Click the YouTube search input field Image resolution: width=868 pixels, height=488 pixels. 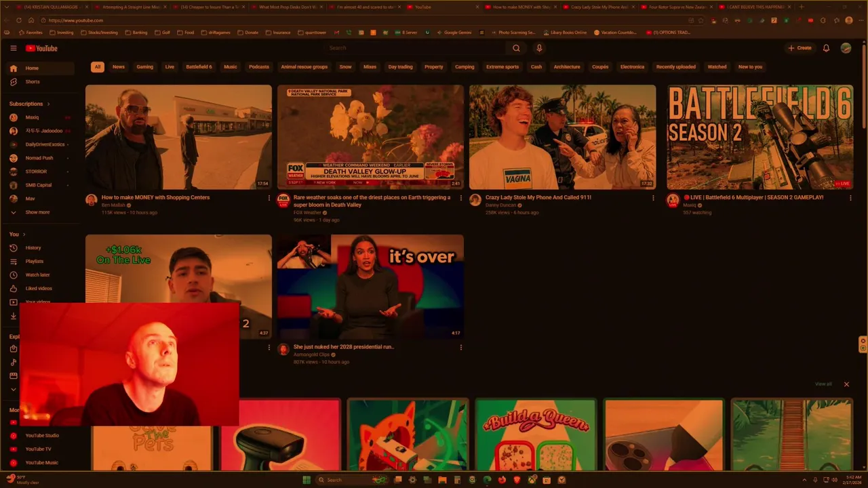(x=415, y=48)
